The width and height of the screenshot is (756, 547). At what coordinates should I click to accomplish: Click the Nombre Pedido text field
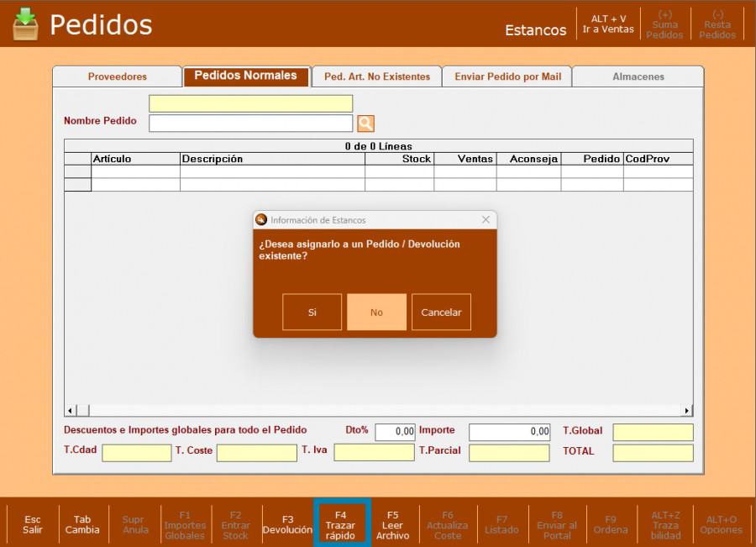[250, 124]
